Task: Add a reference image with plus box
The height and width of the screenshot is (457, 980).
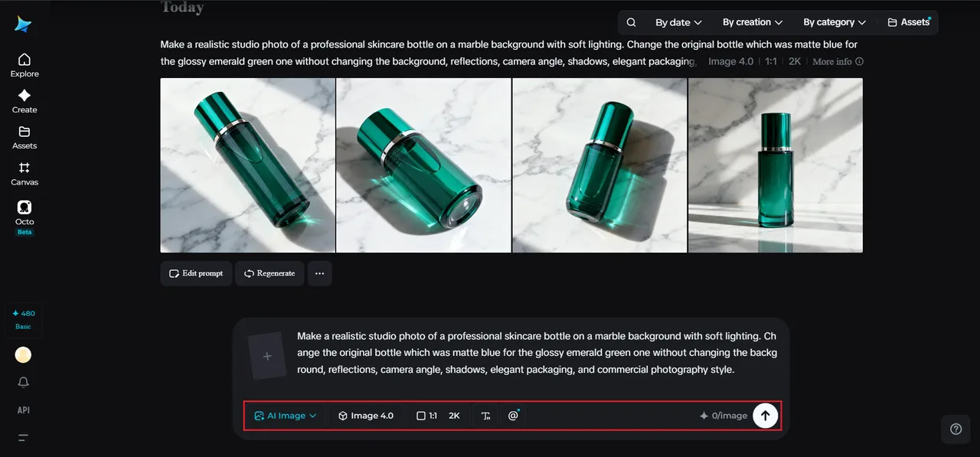Action: click(x=267, y=356)
